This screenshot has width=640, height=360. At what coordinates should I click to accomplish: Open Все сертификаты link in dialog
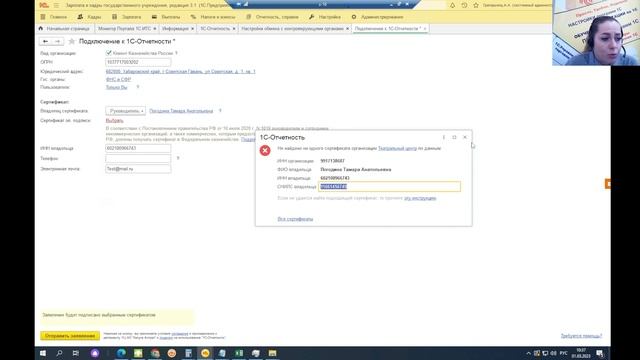coord(295,219)
